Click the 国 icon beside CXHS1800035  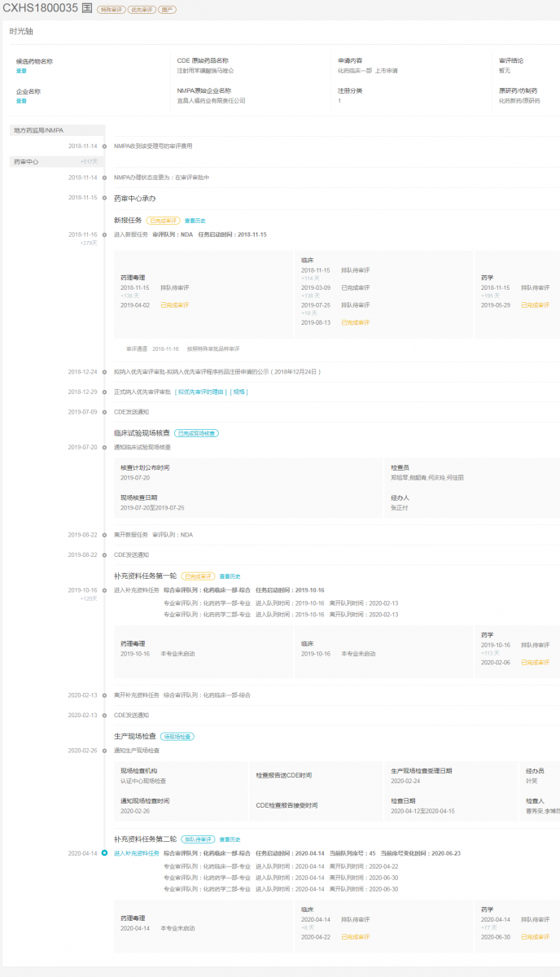(x=87, y=9)
